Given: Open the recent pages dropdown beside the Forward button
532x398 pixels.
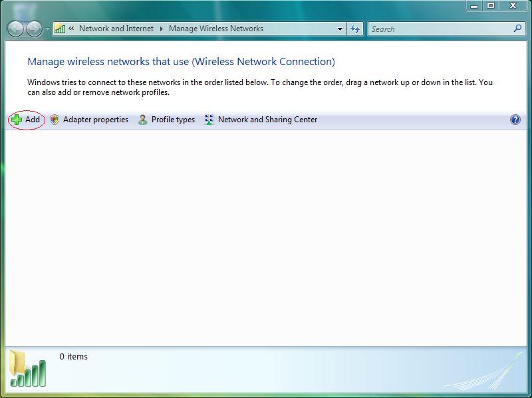Looking at the screenshot, I should click(x=47, y=29).
